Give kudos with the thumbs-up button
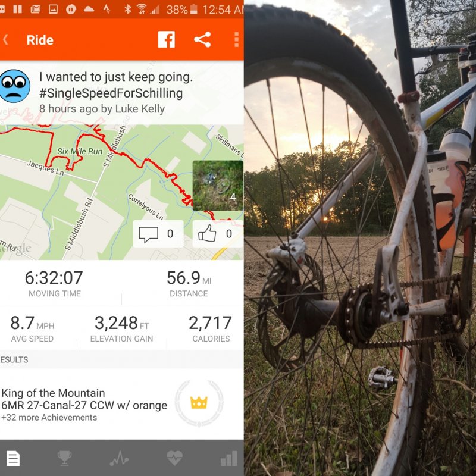Screen dimensions: 476x476 pyautogui.click(x=218, y=233)
